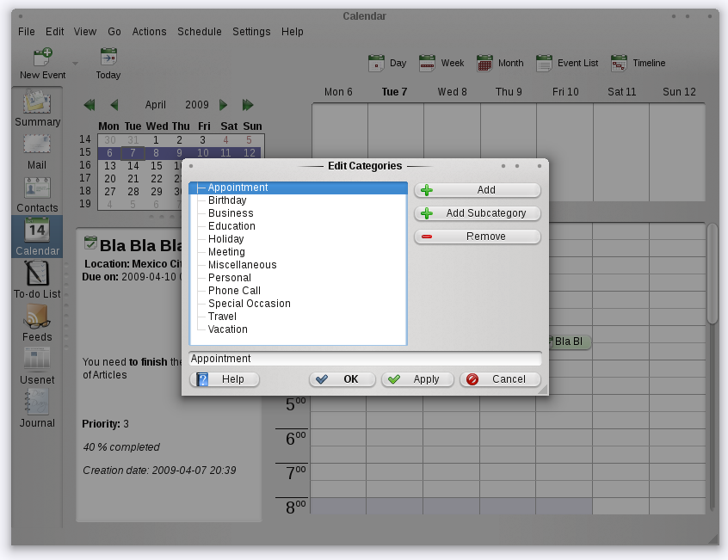Go to next year with double-right arrow

[x=248, y=105]
